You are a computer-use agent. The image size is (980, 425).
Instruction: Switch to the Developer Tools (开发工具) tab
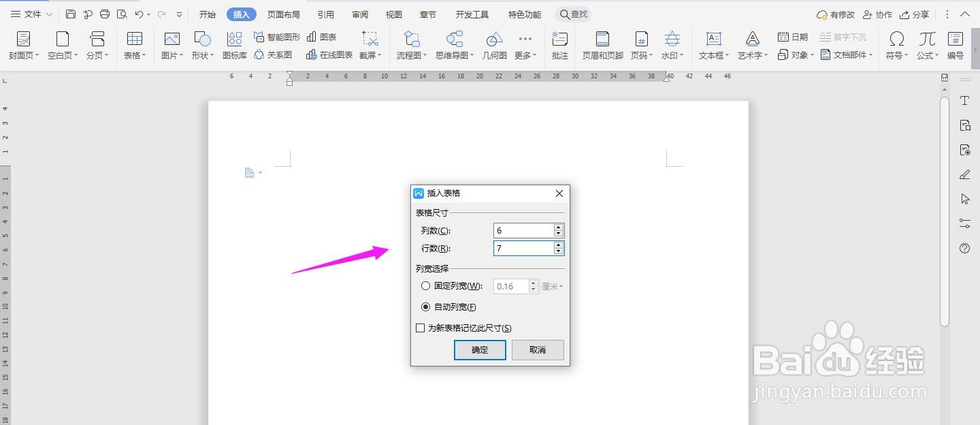click(x=472, y=14)
